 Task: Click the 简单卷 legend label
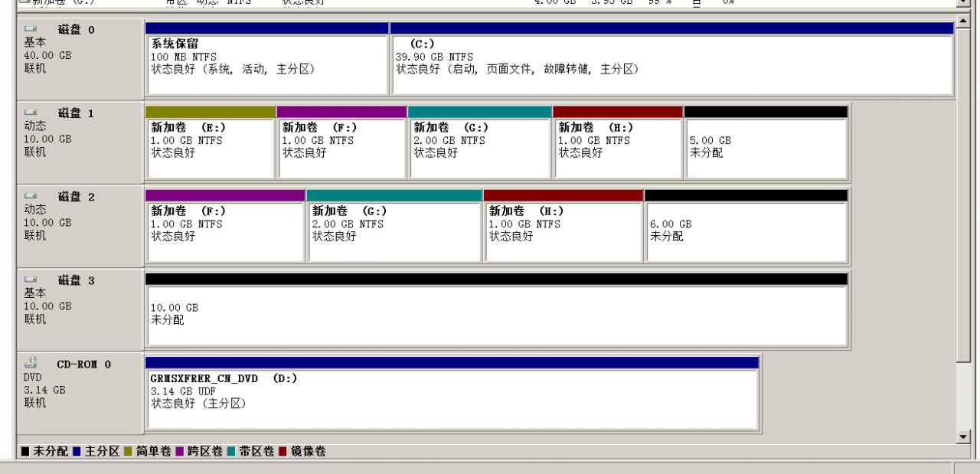coord(153,452)
